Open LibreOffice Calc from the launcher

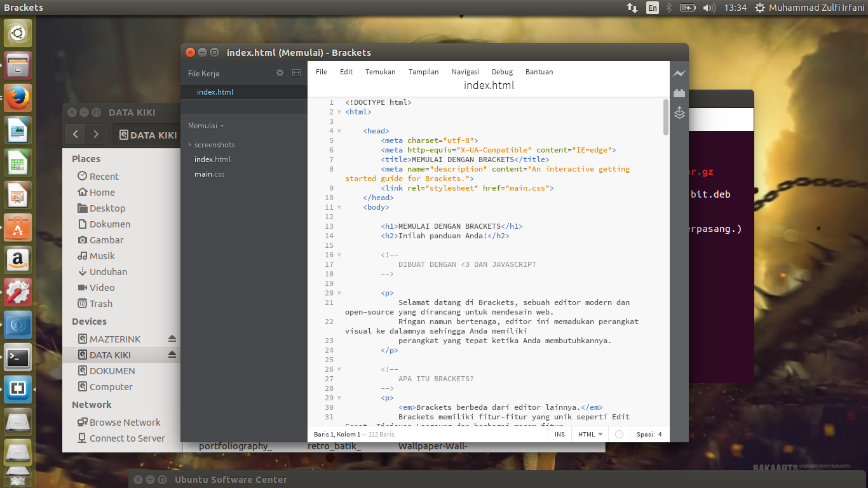pyautogui.click(x=18, y=164)
